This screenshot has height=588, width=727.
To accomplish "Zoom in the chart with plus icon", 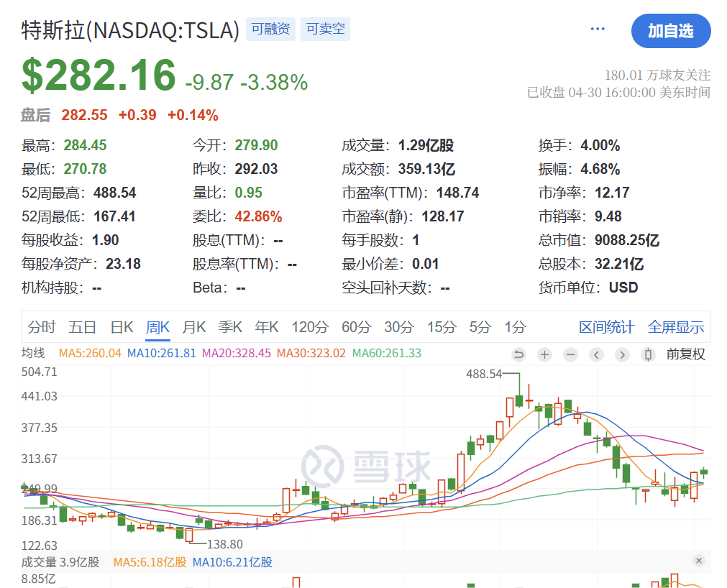I will (544, 355).
